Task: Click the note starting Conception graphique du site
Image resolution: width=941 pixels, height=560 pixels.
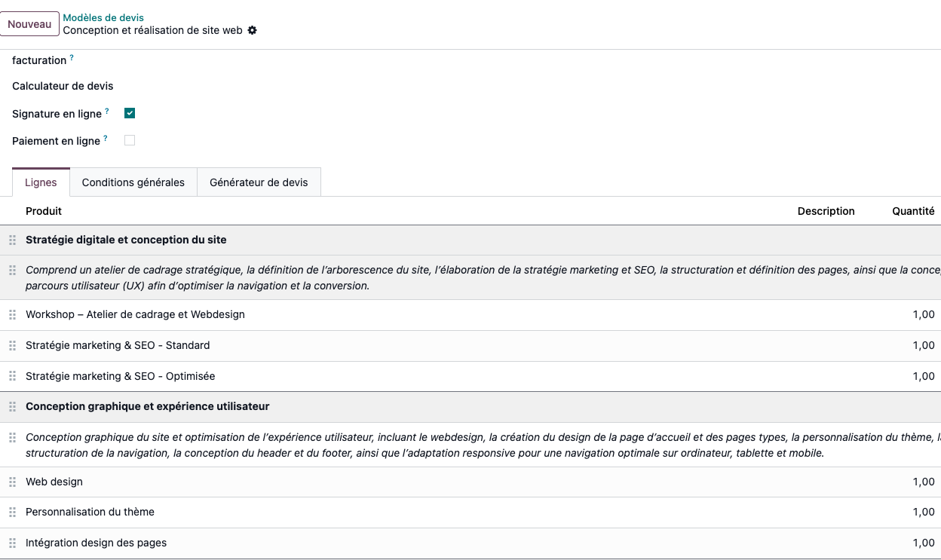Action: point(483,445)
